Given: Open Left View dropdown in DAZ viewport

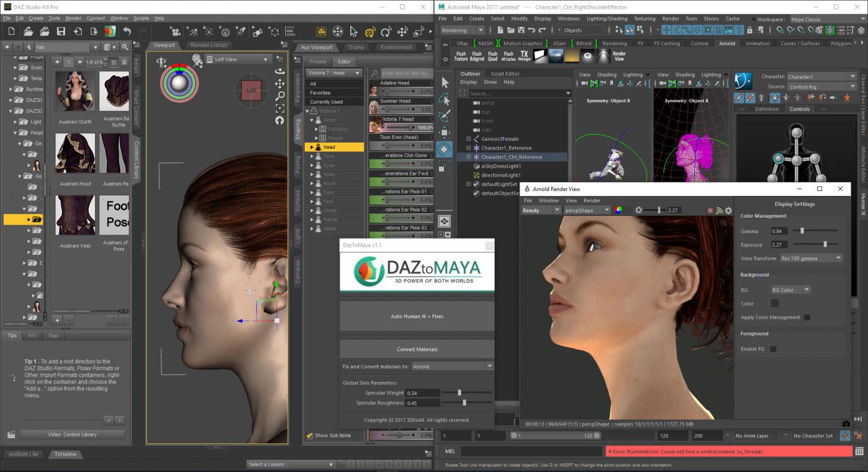Looking at the screenshot, I should [x=238, y=60].
